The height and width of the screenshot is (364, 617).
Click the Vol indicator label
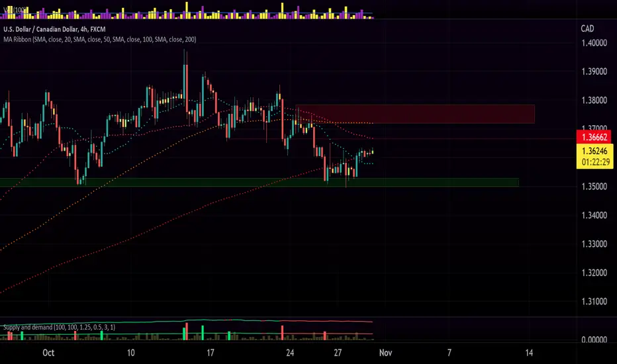[14, 10]
